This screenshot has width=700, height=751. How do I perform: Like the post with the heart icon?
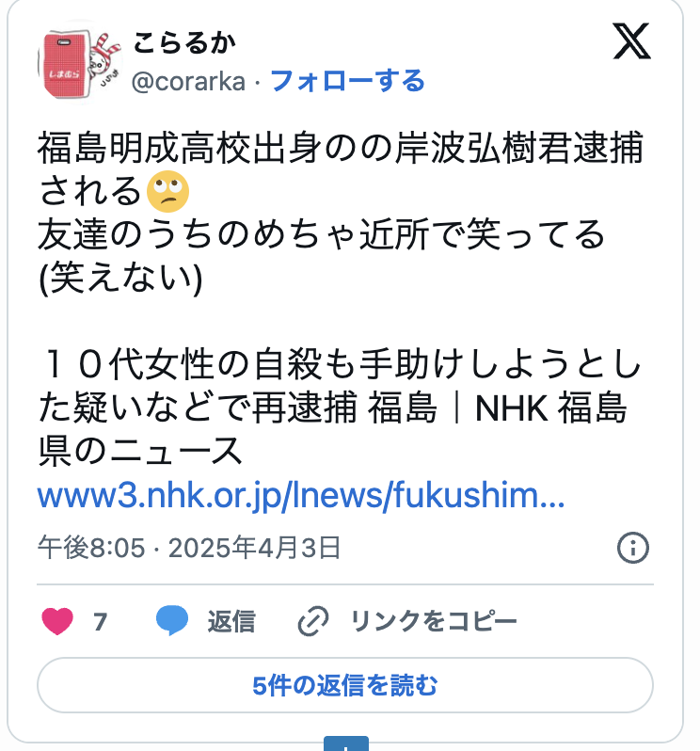click(57, 621)
